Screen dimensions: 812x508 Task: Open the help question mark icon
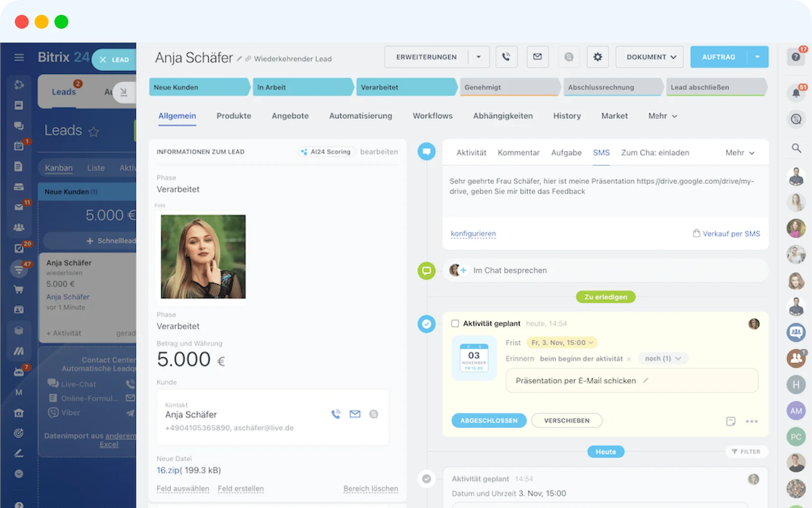pyautogui.click(x=796, y=57)
